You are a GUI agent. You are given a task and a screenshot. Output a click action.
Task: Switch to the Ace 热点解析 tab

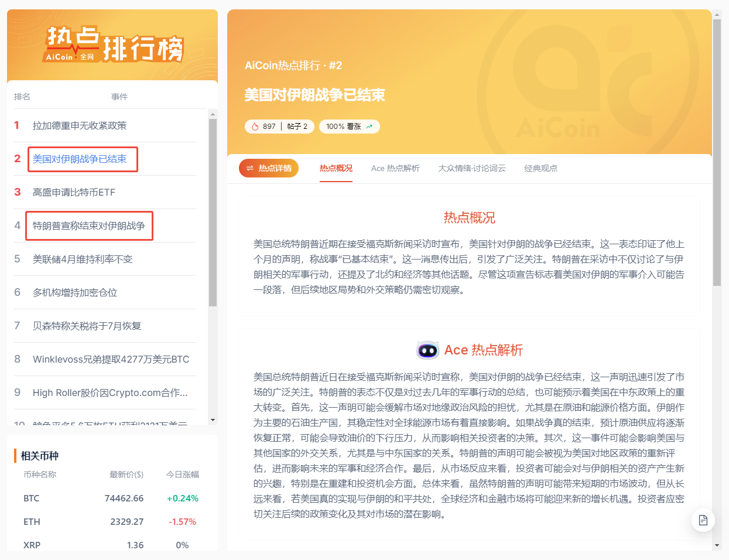(x=395, y=168)
